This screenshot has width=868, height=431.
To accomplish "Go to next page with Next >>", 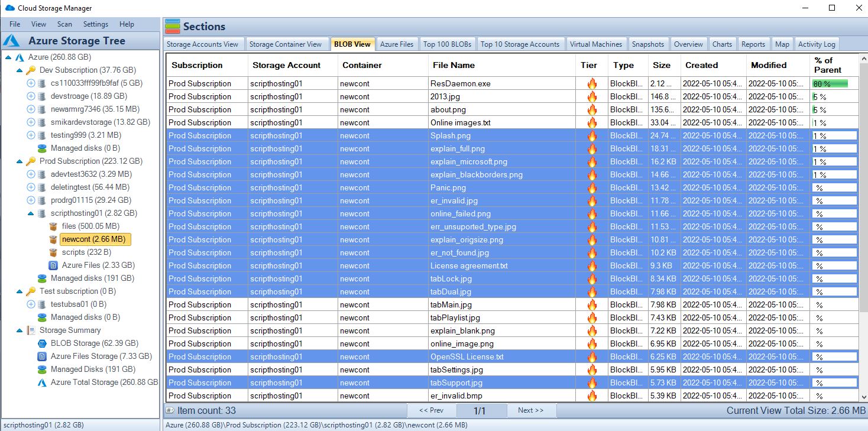I will pos(530,410).
